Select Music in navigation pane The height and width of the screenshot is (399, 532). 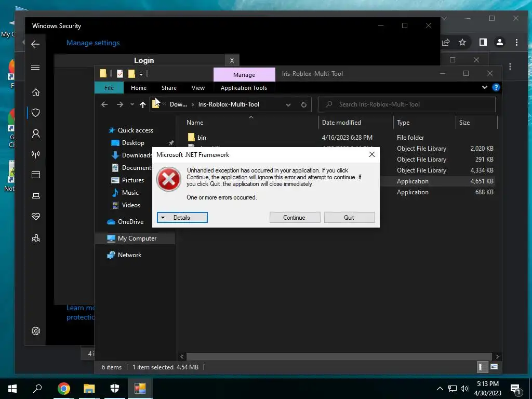(x=130, y=193)
